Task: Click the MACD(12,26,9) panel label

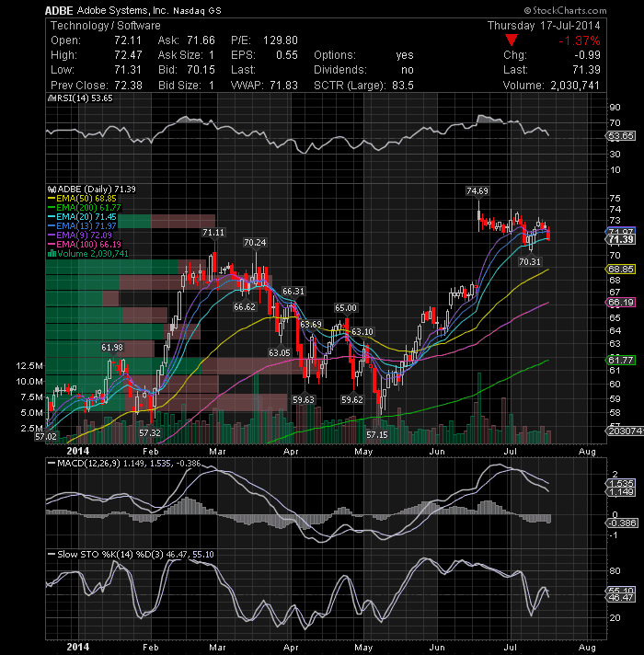Action: pos(87,464)
